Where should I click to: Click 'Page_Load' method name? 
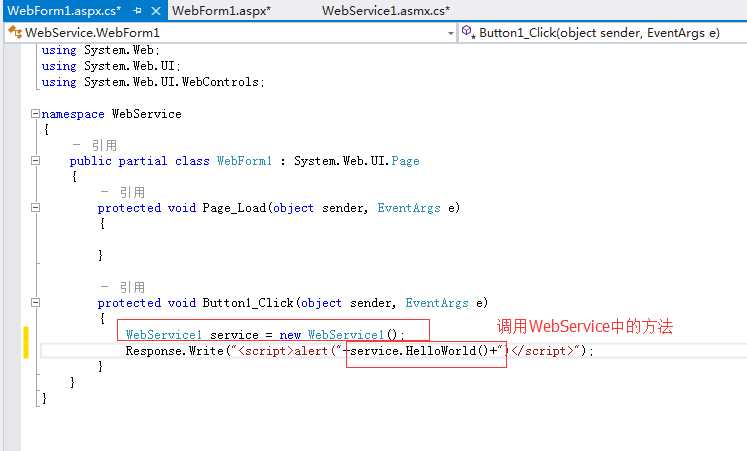click(x=234, y=208)
